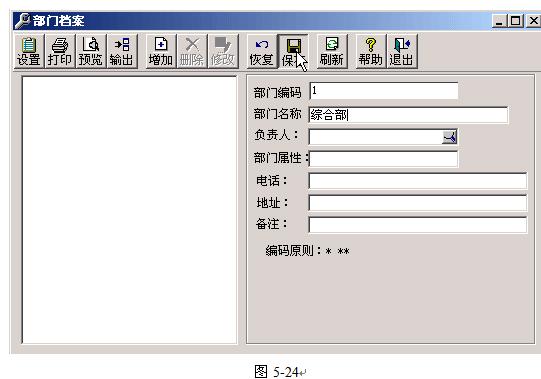Click the 地址 address field
Image resolution: width=541 pixels, height=379 pixels.
(418, 203)
